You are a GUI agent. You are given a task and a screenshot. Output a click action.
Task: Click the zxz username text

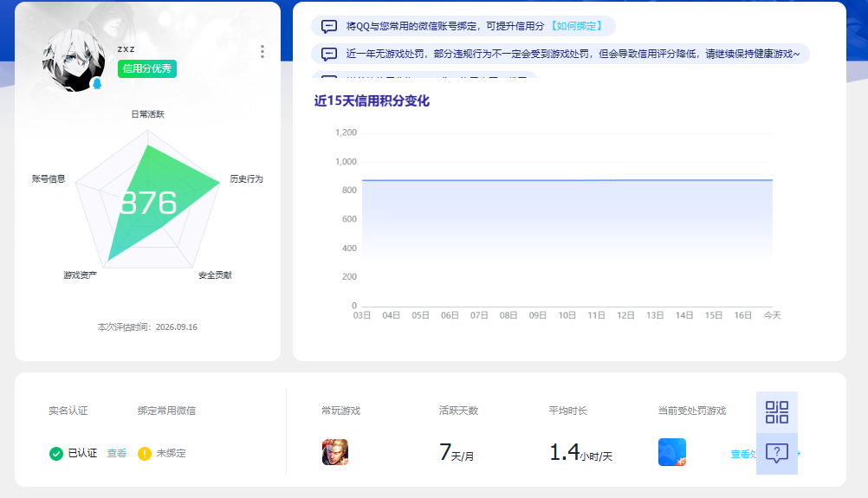coord(126,49)
